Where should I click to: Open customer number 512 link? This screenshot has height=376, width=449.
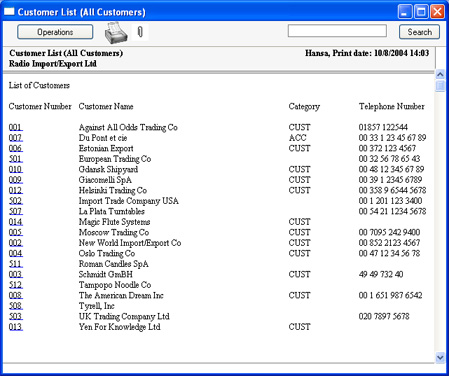[x=16, y=285]
